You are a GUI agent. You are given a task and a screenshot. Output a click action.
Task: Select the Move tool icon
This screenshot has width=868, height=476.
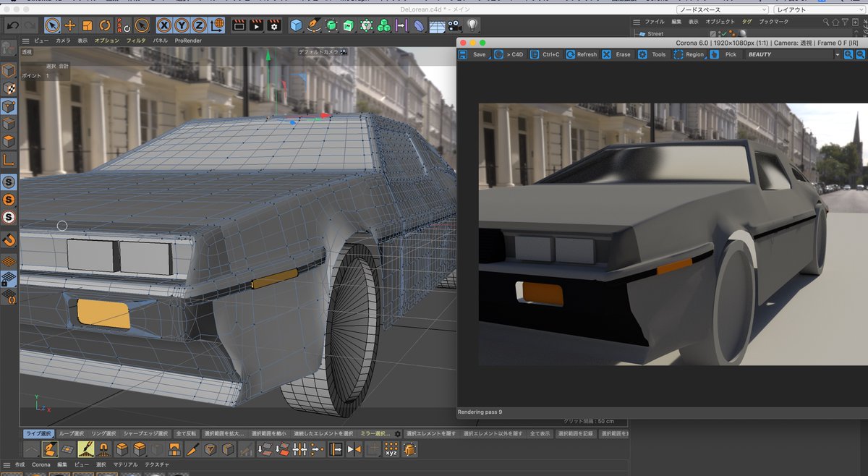70,25
